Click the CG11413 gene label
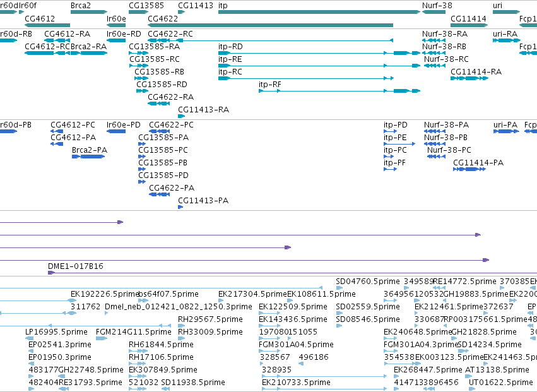The image size is (537, 392). (x=196, y=6)
